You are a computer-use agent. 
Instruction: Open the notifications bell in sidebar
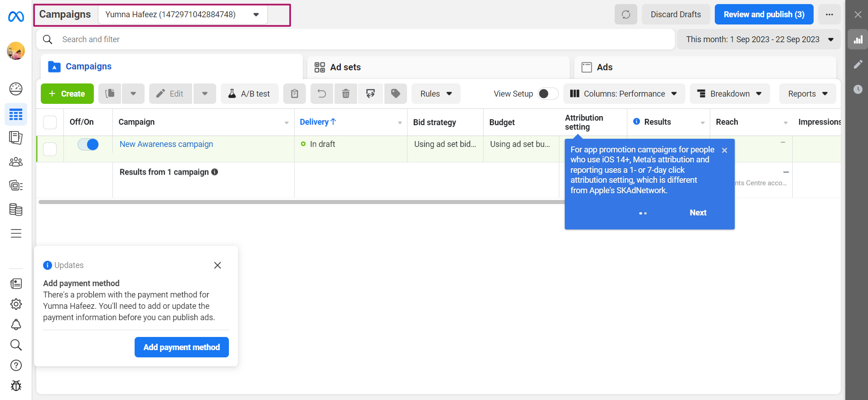click(x=16, y=325)
